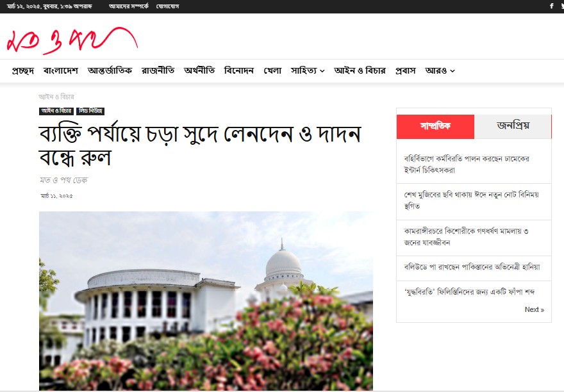This screenshot has height=392, width=564.
Task: Click the আইন ও বিচার breadcrumb link
Action: (x=56, y=97)
